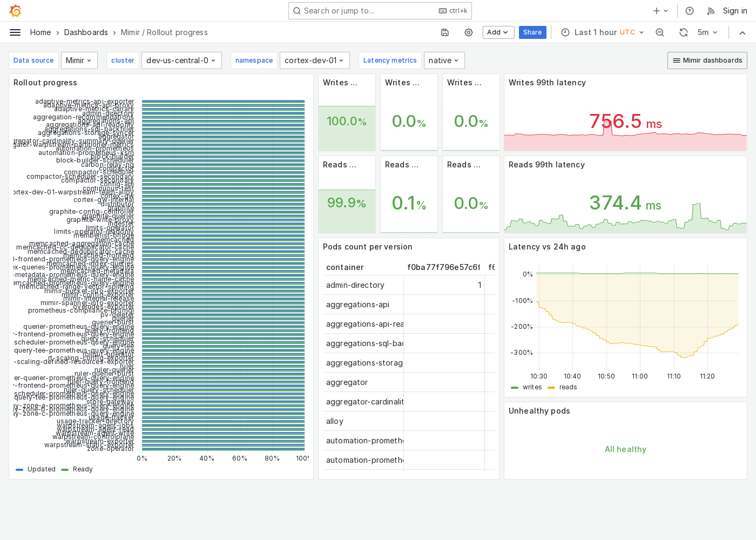Screen dimensions: 756x540
Task: Click Mimir / Rollout progress breadcrumb
Action: pos(164,32)
